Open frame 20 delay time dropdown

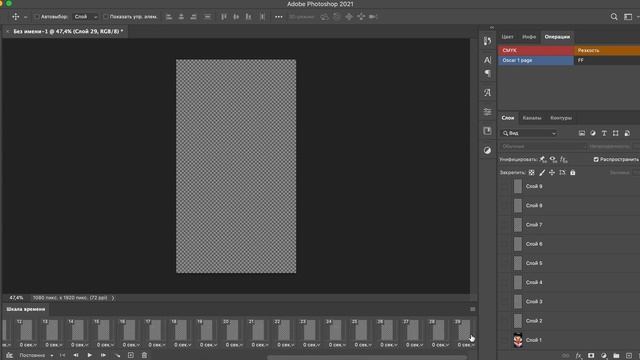pyautogui.click(x=234, y=345)
